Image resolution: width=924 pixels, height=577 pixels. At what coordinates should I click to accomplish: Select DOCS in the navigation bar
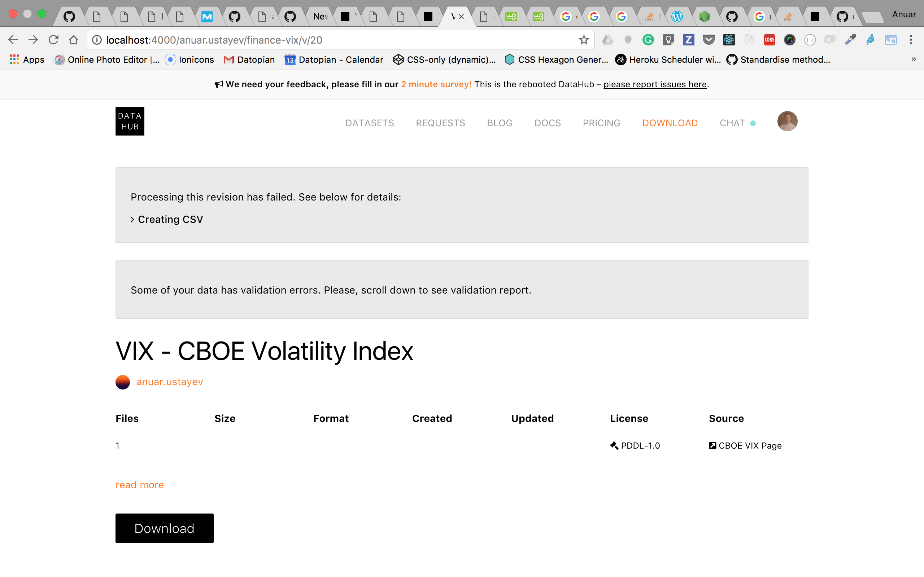(548, 123)
